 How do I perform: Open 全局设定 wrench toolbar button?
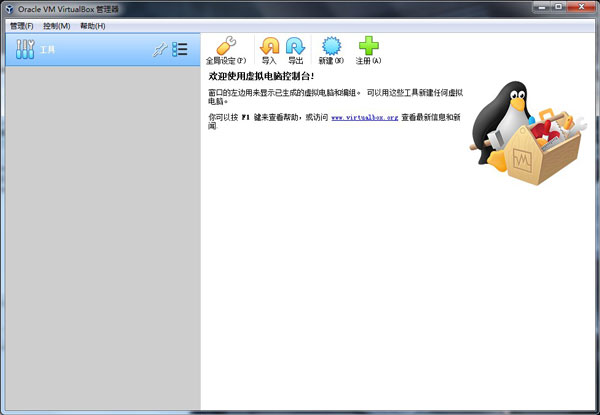226,50
